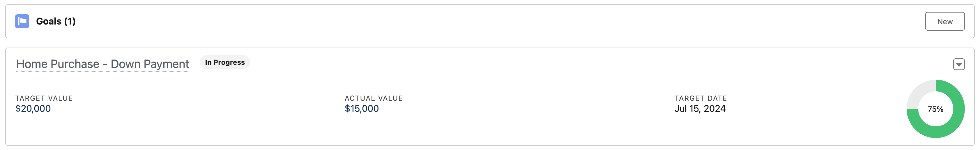Create a new goal with New button
The height and width of the screenshot is (150, 980).
point(944,21)
